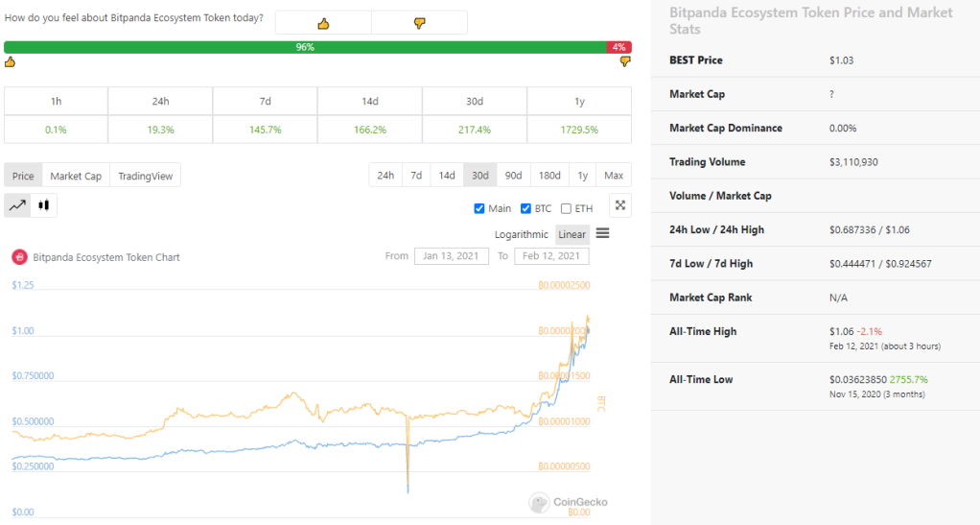Open the To date Feb 12, 2021 picker
This screenshot has width=980, height=525.
pos(551,256)
